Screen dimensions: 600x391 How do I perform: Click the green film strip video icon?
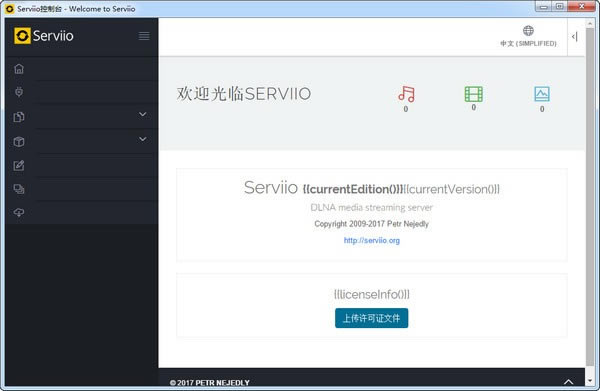point(474,94)
